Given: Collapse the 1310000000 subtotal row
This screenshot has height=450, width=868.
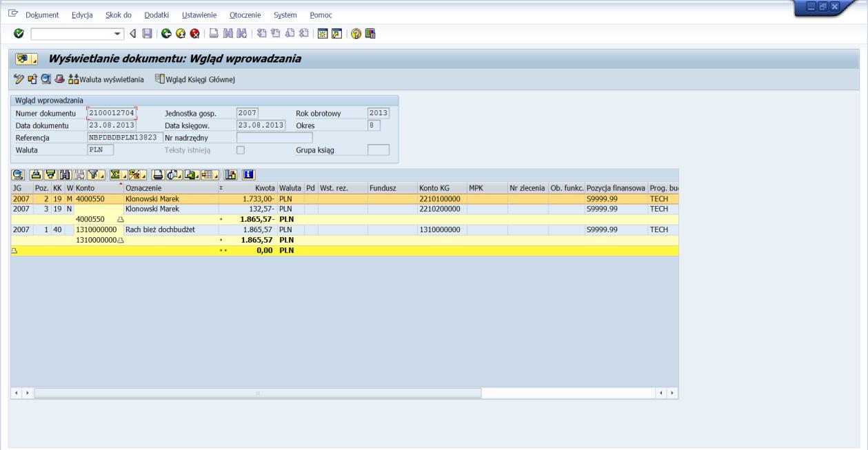Looking at the screenshot, I should (121, 241).
